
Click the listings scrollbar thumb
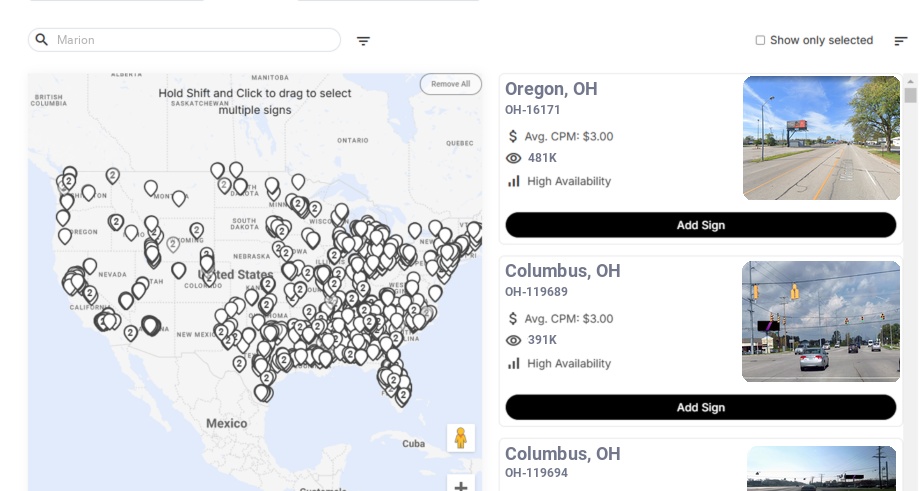(910, 95)
